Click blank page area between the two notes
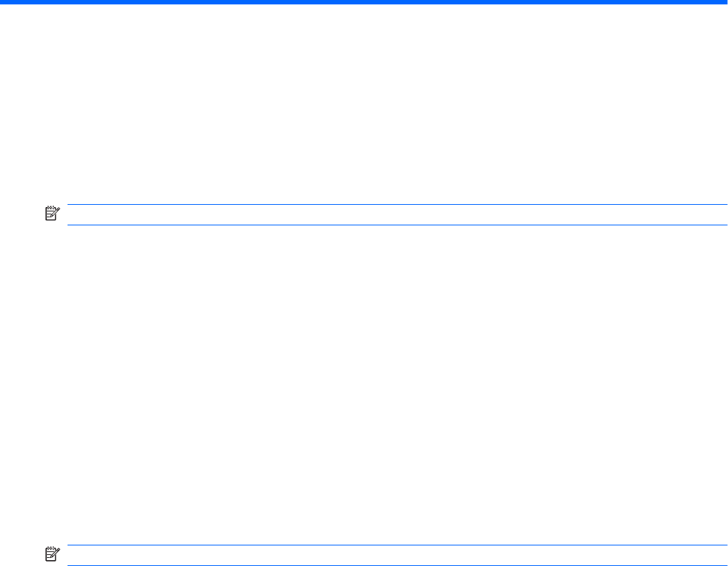 [x=364, y=382]
